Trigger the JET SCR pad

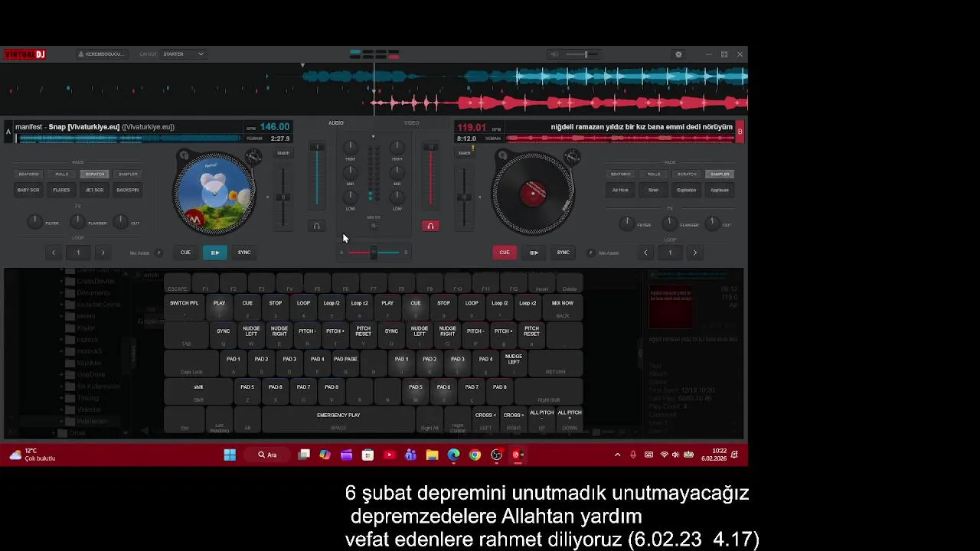(95, 190)
